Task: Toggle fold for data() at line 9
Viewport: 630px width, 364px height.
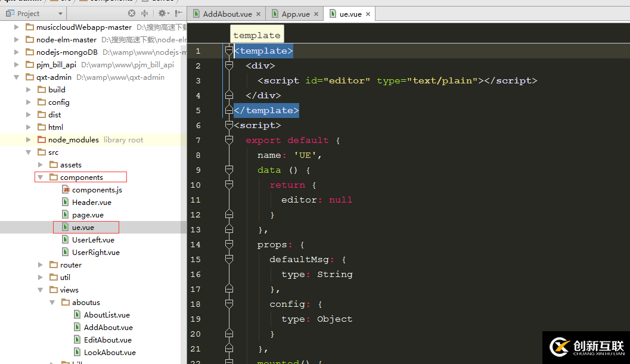Action: [229, 170]
